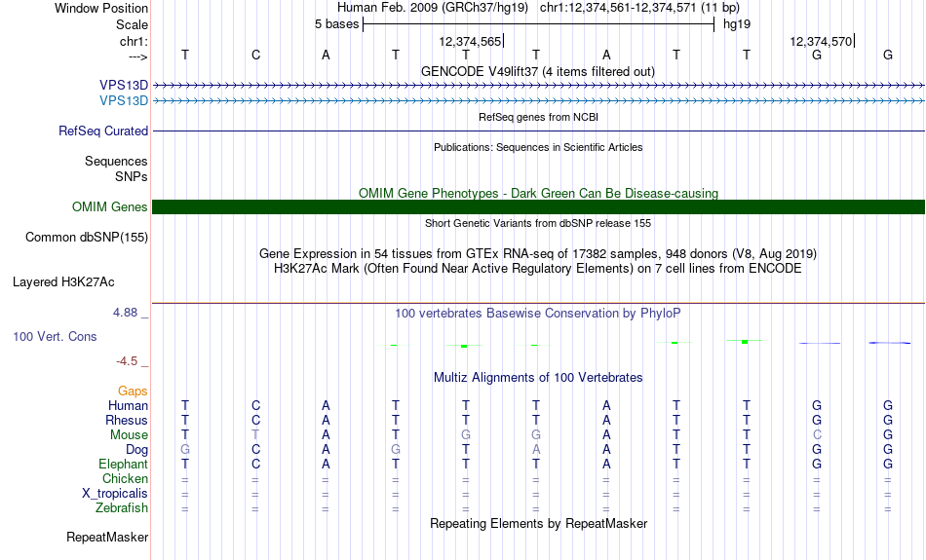Click the GENCODE V49lift37 track title
This screenshot has width=926, height=560.
click(x=538, y=71)
